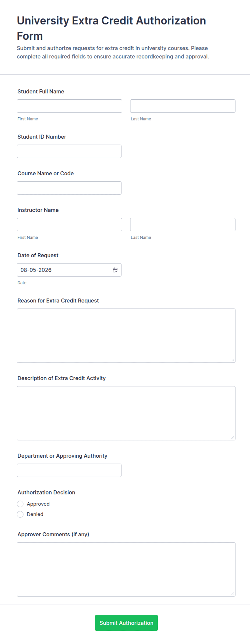Click the Approved option label text
Viewport: 250px width, 644px height.
pos(38,504)
